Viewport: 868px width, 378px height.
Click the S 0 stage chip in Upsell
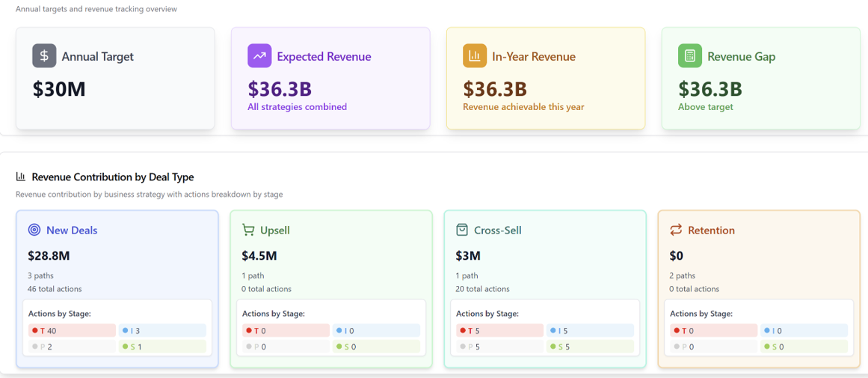tap(376, 347)
